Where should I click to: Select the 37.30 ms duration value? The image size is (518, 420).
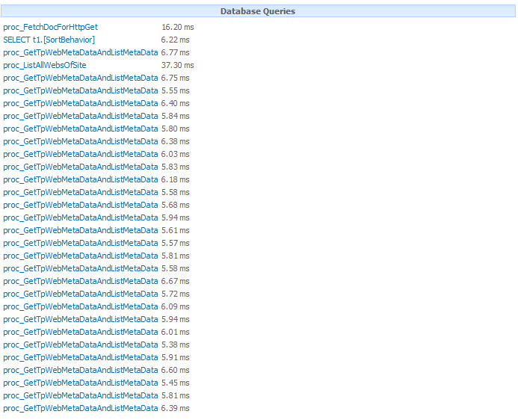coord(178,65)
